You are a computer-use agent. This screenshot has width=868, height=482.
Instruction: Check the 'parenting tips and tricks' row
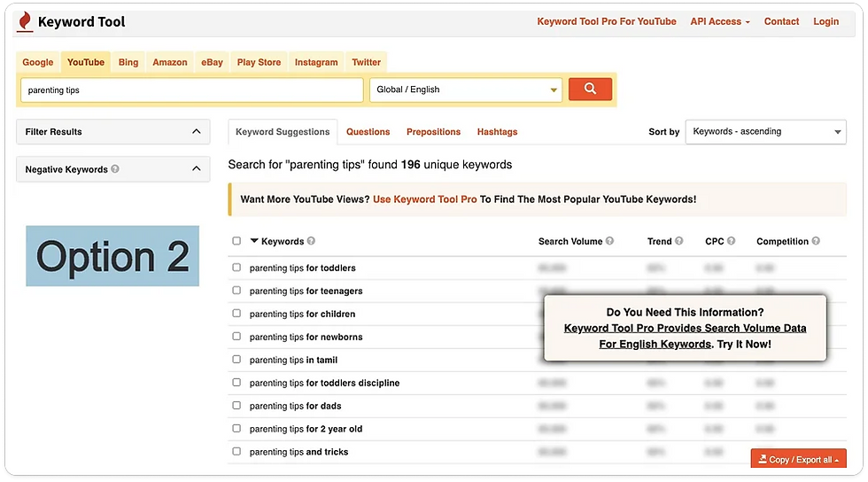pyautogui.click(x=236, y=452)
